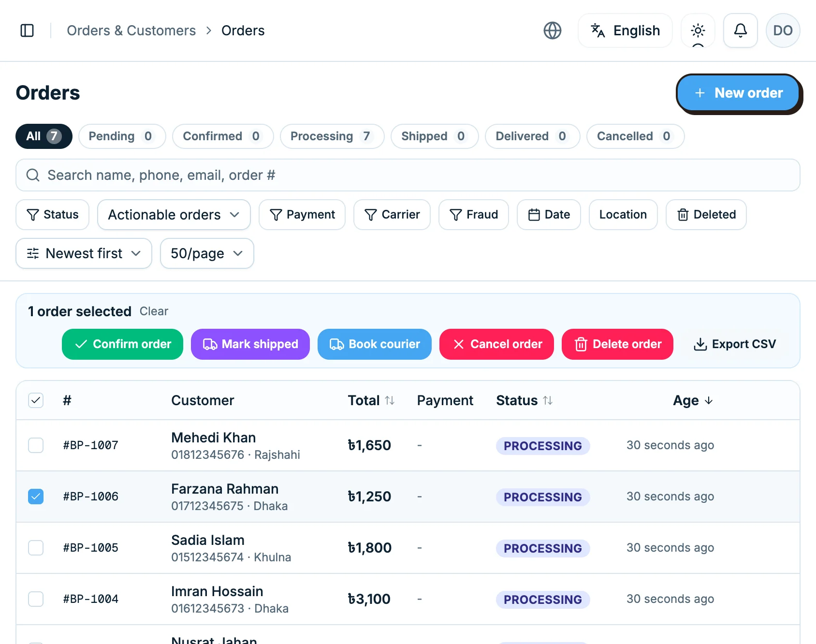The image size is (816, 644).
Task: Select the All orders tab
Action: (x=44, y=136)
